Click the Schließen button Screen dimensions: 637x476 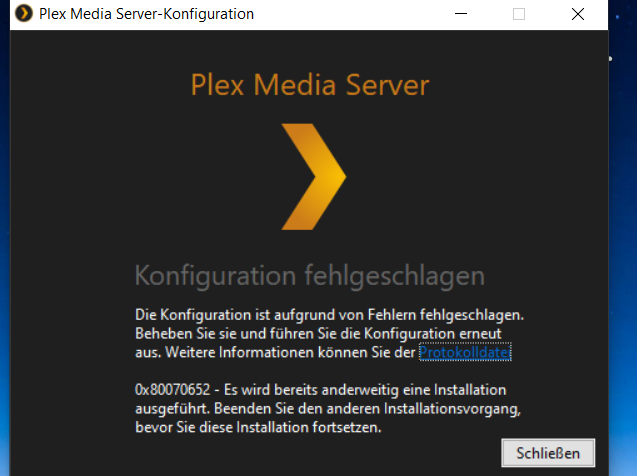tap(548, 453)
